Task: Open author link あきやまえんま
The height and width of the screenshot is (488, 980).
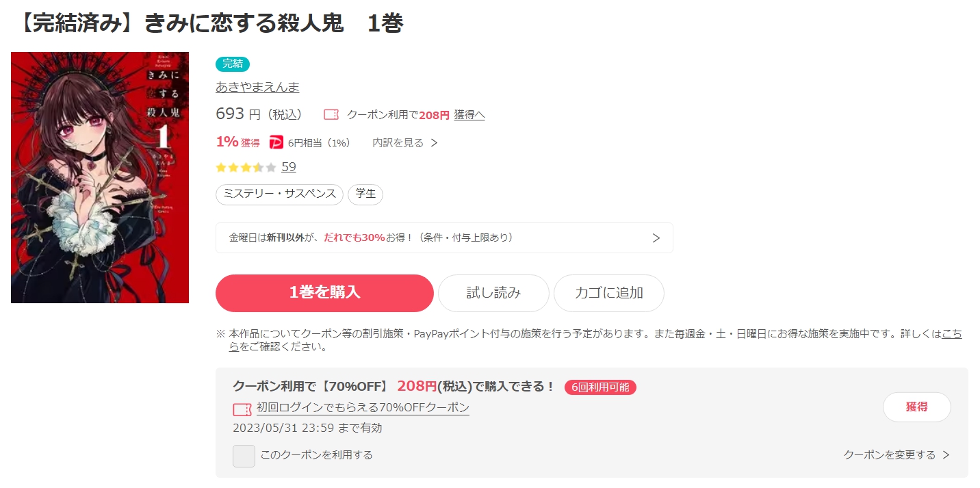Action: (x=257, y=87)
